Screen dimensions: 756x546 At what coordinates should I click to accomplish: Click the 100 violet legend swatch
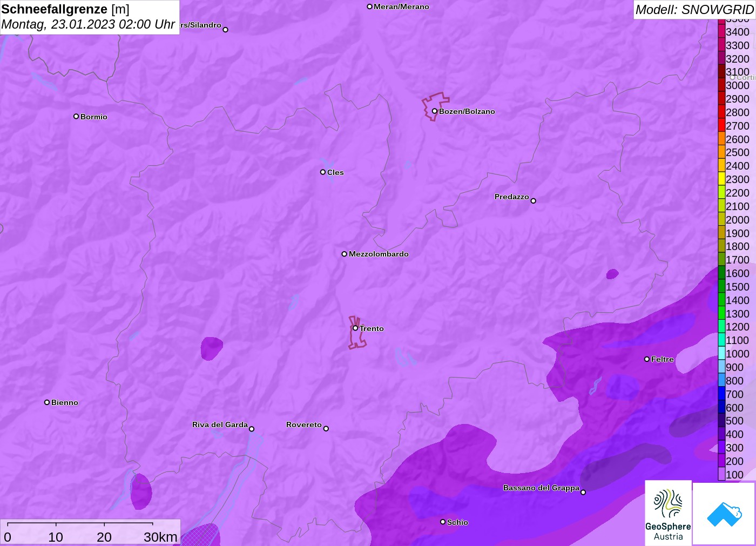[x=721, y=475]
